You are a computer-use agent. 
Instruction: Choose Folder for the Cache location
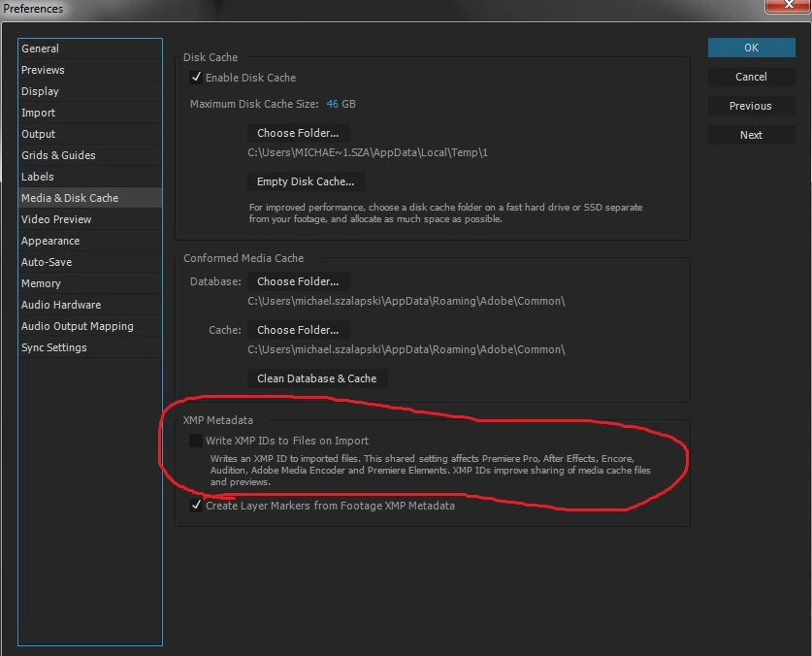click(298, 330)
